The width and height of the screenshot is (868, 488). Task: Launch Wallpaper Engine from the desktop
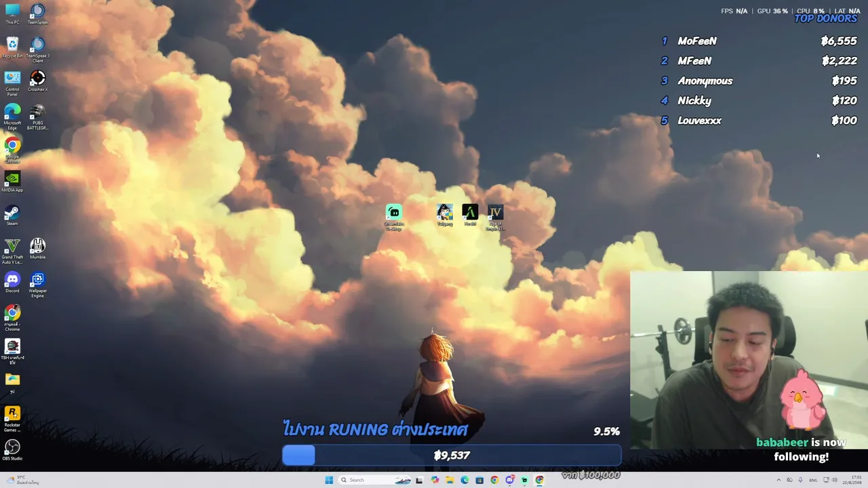pyautogui.click(x=38, y=284)
